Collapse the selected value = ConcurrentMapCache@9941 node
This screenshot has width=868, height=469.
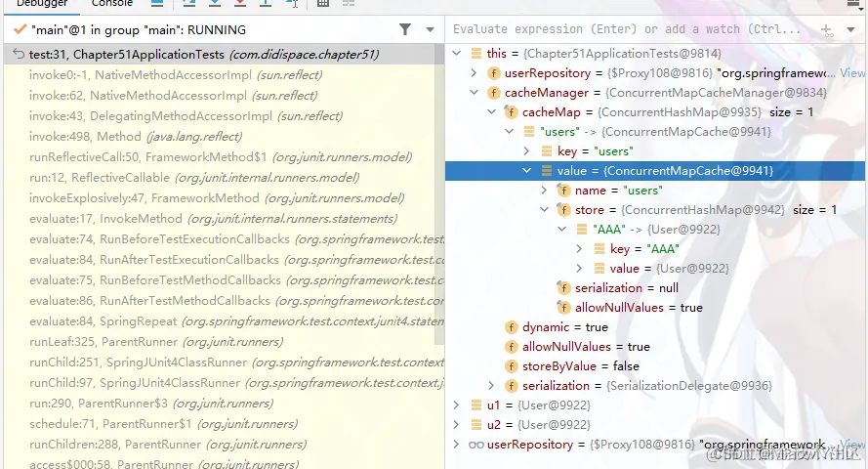pyautogui.click(x=526, y=171)
